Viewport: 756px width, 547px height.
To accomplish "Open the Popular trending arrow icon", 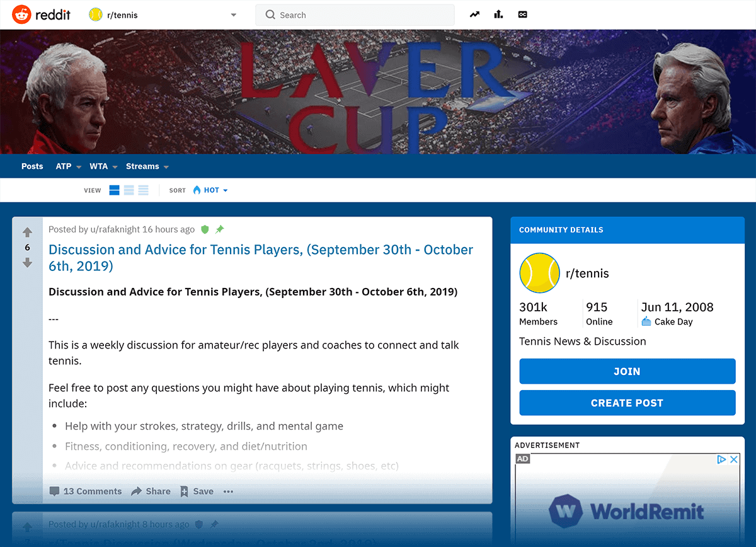I will 475,14.
